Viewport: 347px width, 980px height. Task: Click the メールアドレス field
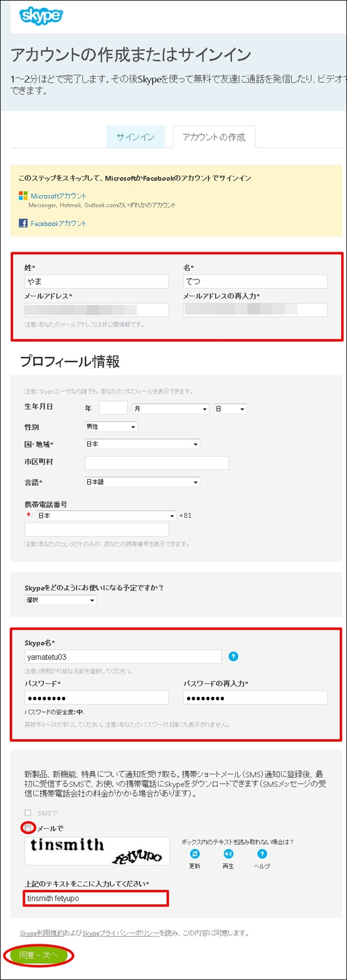click(x=97, y=310)
